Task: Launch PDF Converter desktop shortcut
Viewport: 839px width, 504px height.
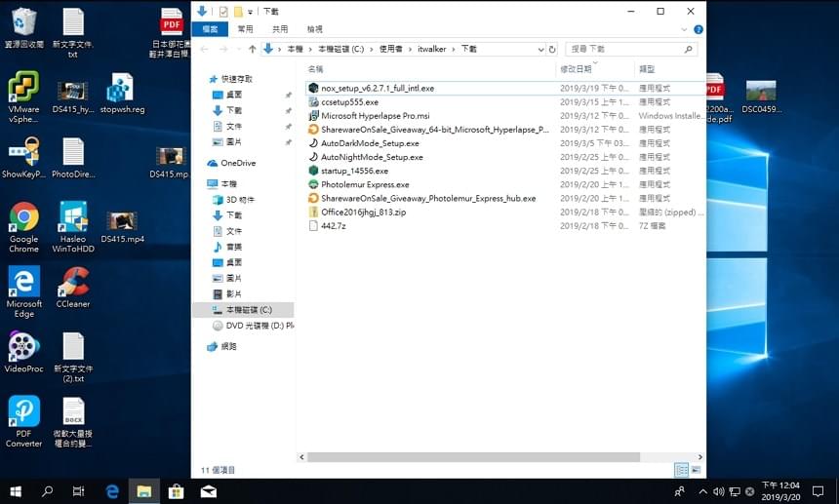Action: [23, 422]
